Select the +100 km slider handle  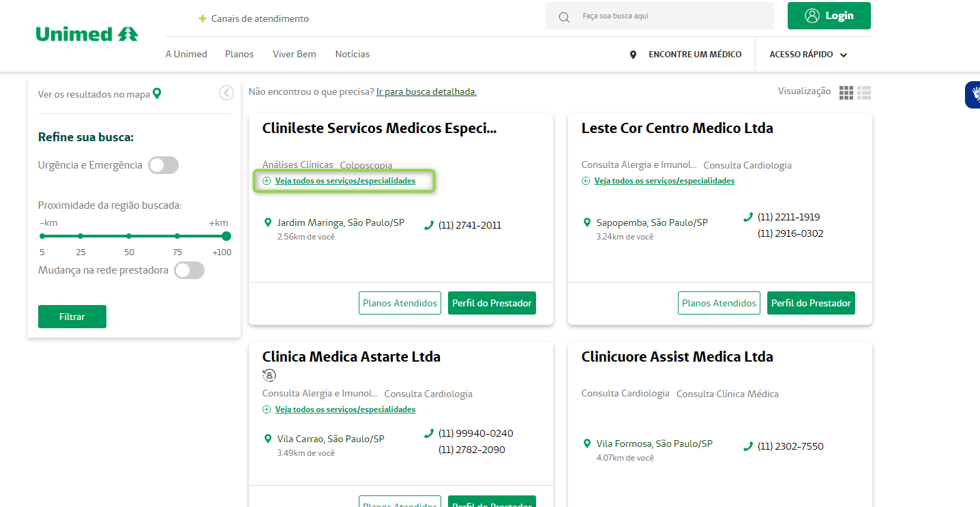click(x=226, y=236)
